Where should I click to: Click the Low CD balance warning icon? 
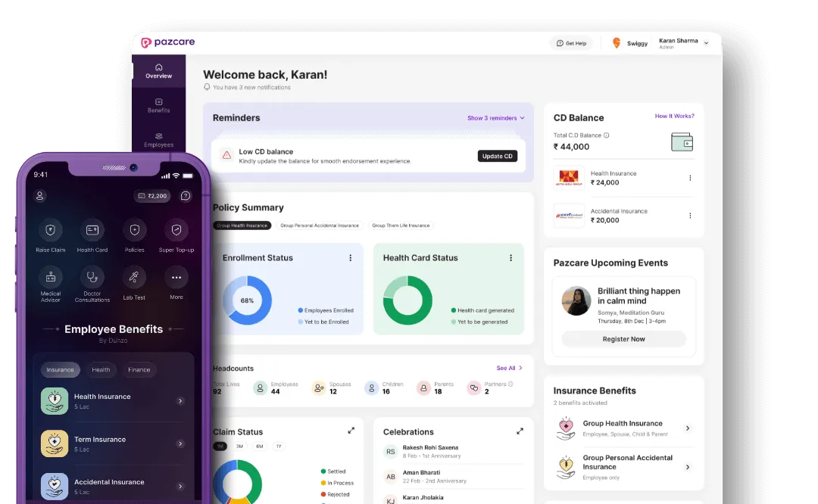pyautogui.click(x=226, y=155)
